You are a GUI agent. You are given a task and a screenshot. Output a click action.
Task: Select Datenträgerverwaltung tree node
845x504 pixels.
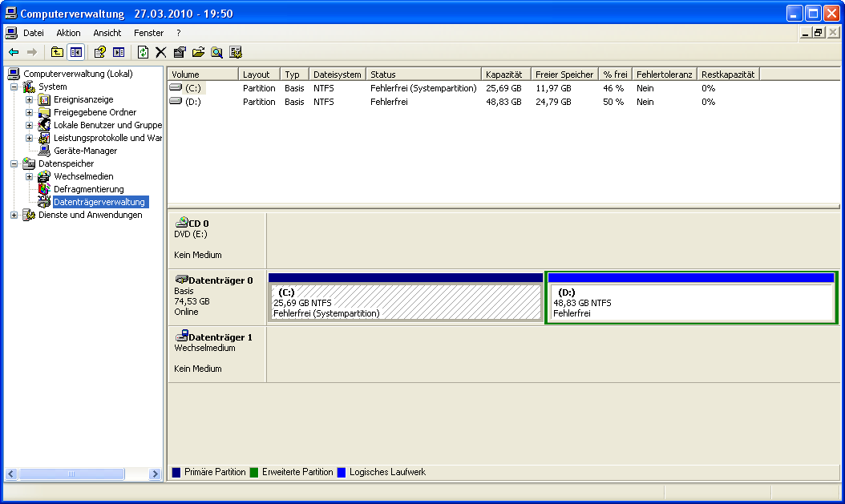(x=99, y=203)
